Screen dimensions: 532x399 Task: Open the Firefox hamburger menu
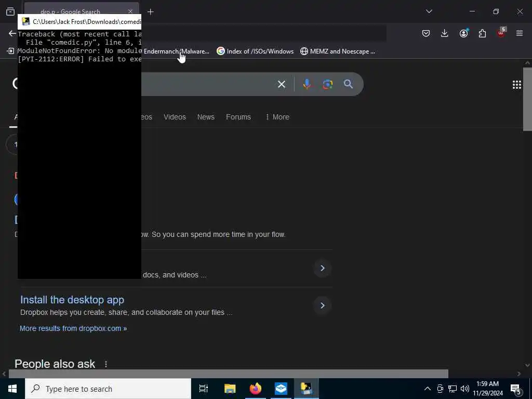(x=520, y=33)
